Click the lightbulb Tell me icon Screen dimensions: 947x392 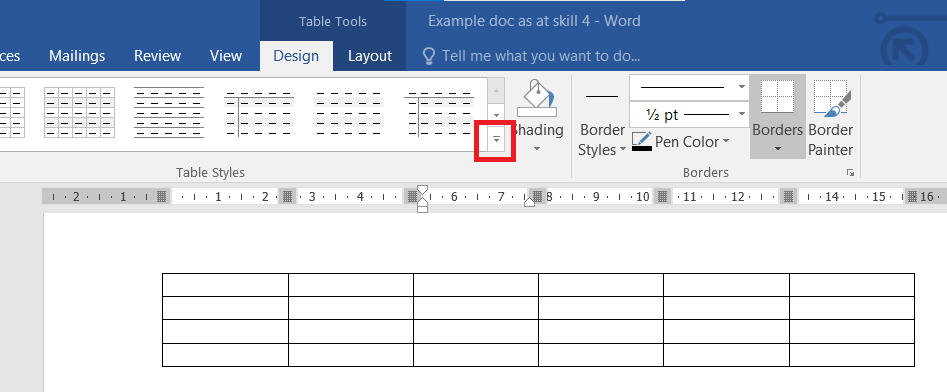click(428, 56)
